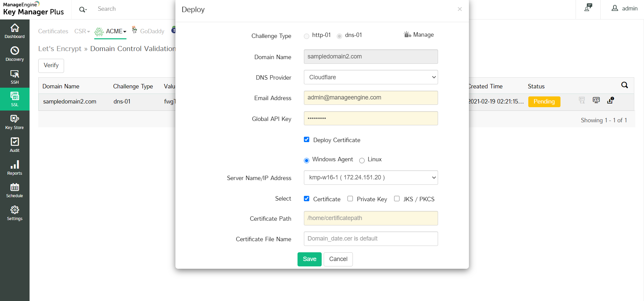Open the Schedule section
The image size is (644, 301).
coord(15,190)
